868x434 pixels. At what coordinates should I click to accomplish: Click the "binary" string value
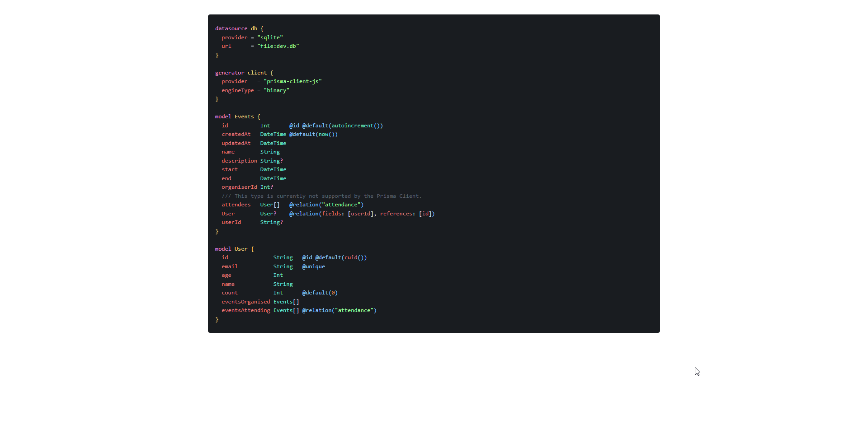[276, 90]
